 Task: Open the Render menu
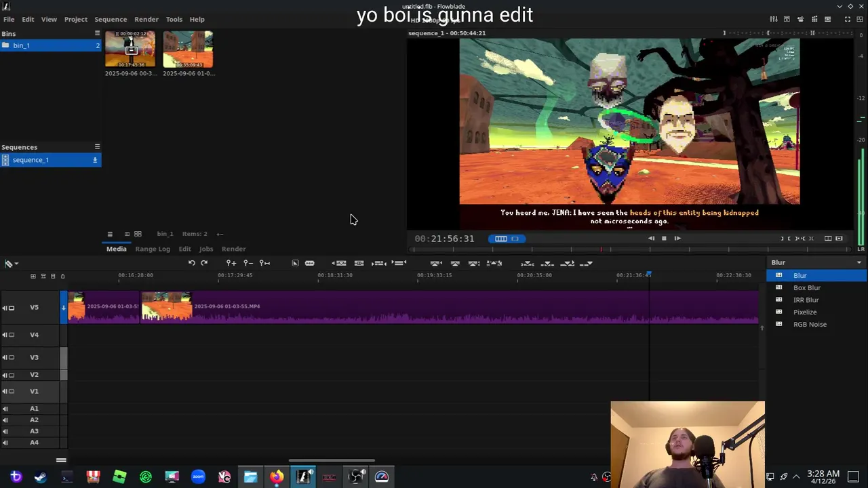[x=146, y=19]
